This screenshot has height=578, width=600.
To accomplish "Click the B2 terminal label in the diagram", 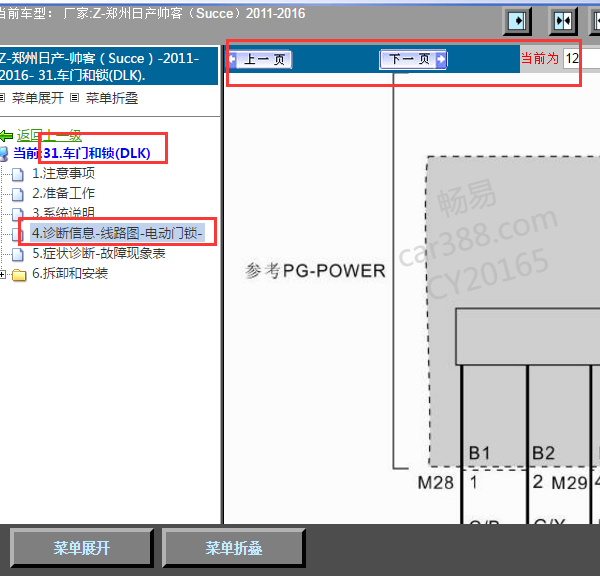I will tap(543, 453).
